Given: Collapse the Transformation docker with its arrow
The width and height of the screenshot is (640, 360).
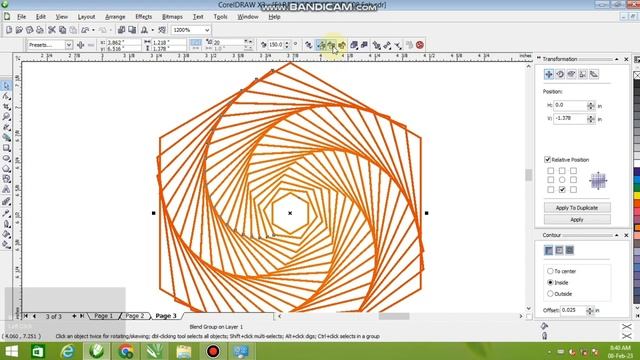Looking at the screenshot, I should tap(616, 59).
